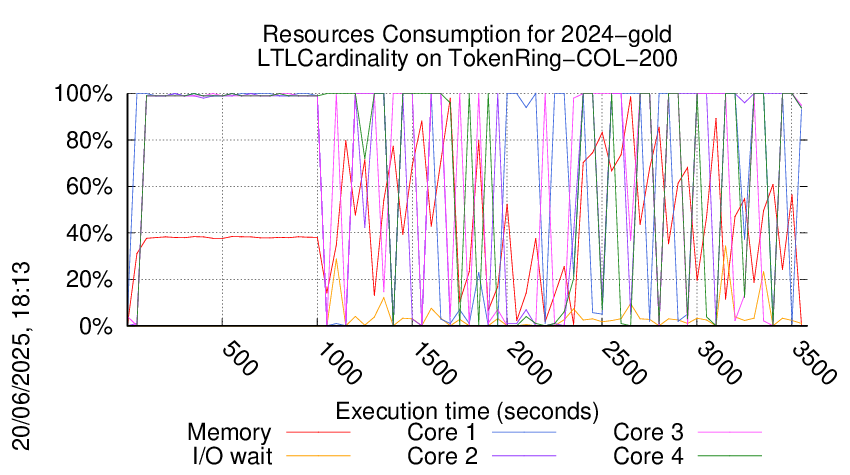Click the '80%' y-axis label
The width and height of the screenshot is (850, 475).
(89, 140)
